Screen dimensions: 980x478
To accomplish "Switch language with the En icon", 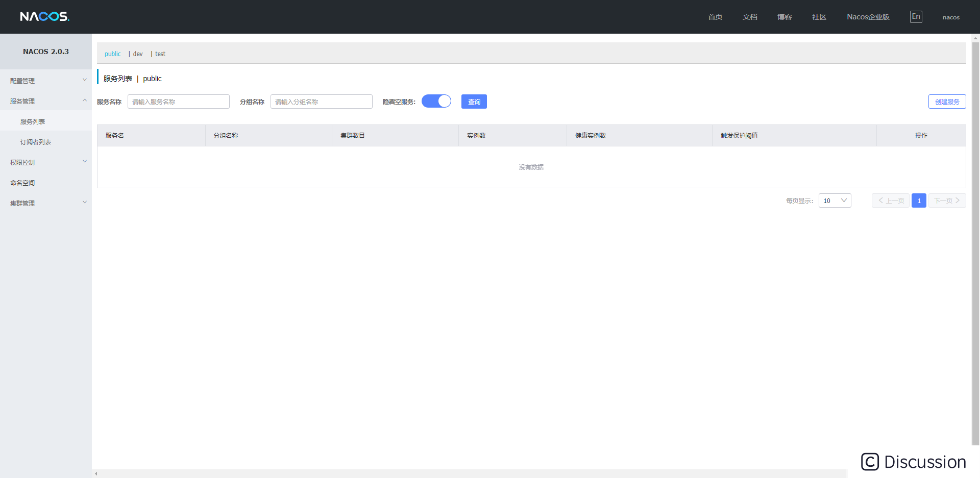I will 916,17.
